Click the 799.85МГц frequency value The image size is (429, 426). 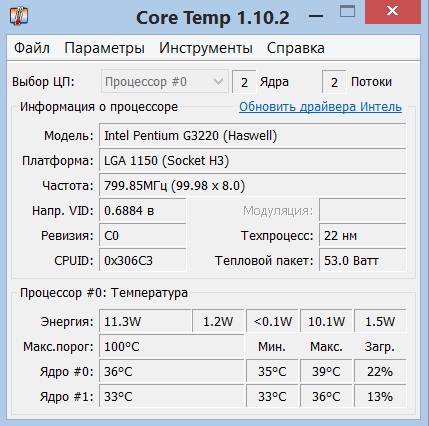[253, 186]
